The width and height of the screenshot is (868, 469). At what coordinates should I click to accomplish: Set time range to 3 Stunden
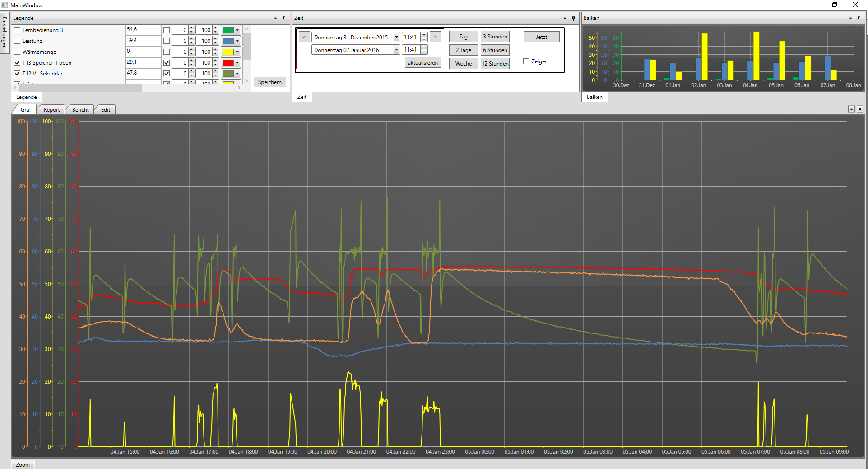tap(495, 37)
